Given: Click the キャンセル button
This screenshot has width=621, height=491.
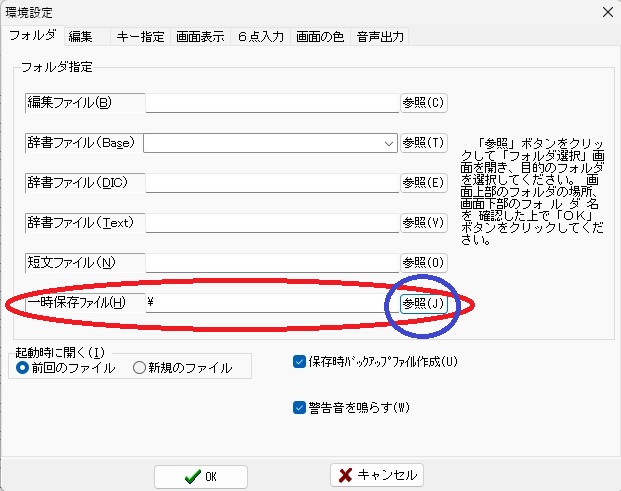Looking at the screenshot, I should (x=378, y=475).
